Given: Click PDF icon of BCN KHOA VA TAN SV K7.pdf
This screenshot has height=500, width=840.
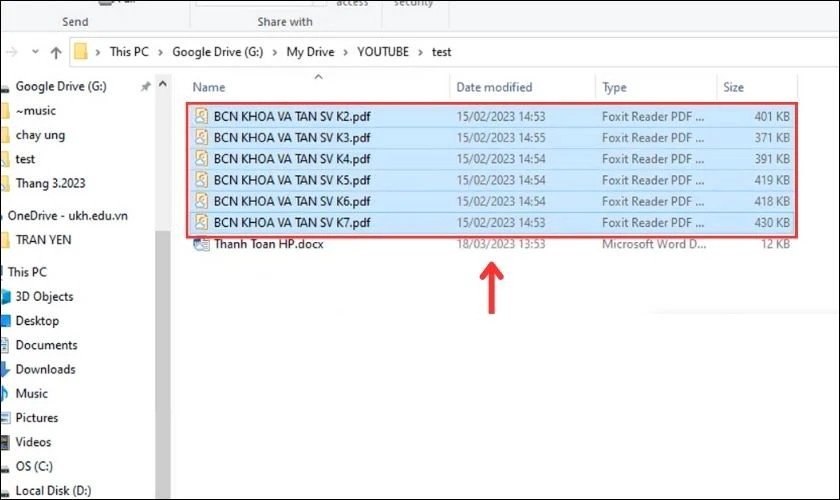Looking at the screenshot, I should click(201, 222).
